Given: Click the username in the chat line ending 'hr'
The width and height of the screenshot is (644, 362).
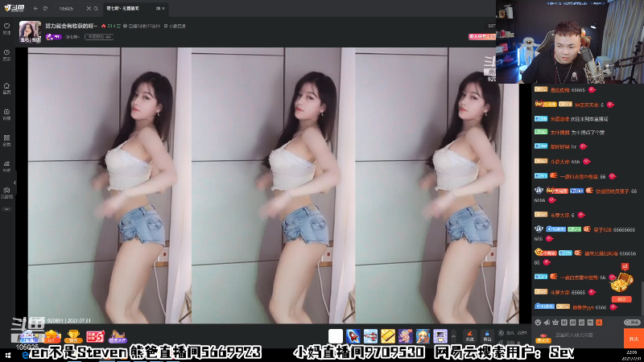Looking at the screenshot, I should coord(559,147).
